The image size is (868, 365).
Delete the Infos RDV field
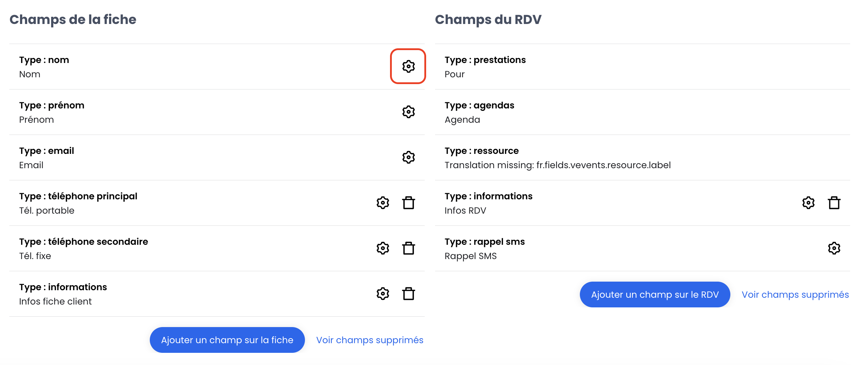pos(834,203)
